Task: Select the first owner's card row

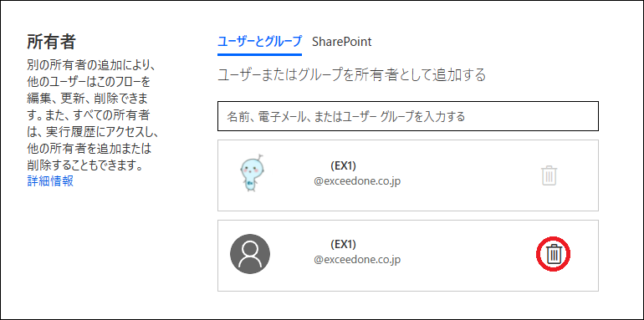Action: click(408, 175)
